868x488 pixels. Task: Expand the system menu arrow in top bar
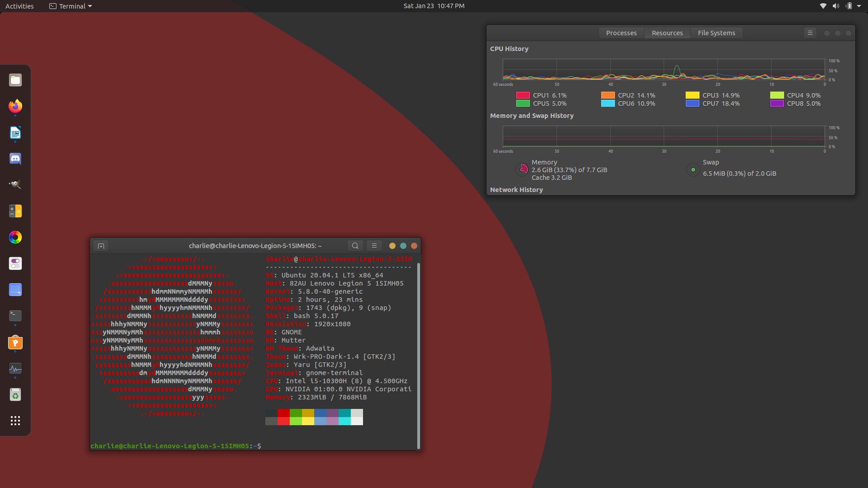(859, 6)
